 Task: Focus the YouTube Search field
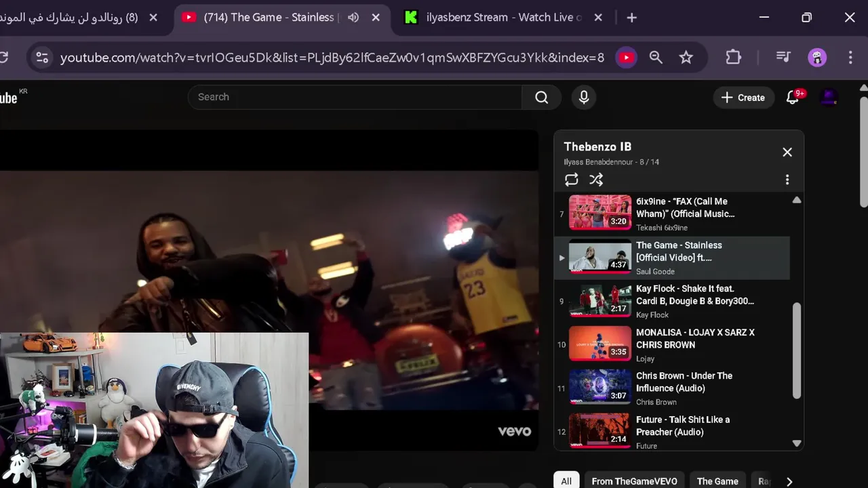click(x=355, y=98)
